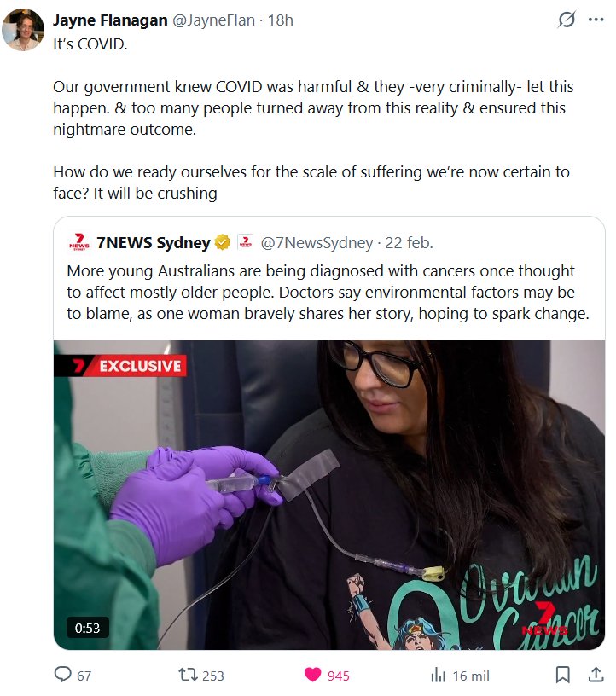Repost this tweet via the retweet icon

click(x=189, y=676)
